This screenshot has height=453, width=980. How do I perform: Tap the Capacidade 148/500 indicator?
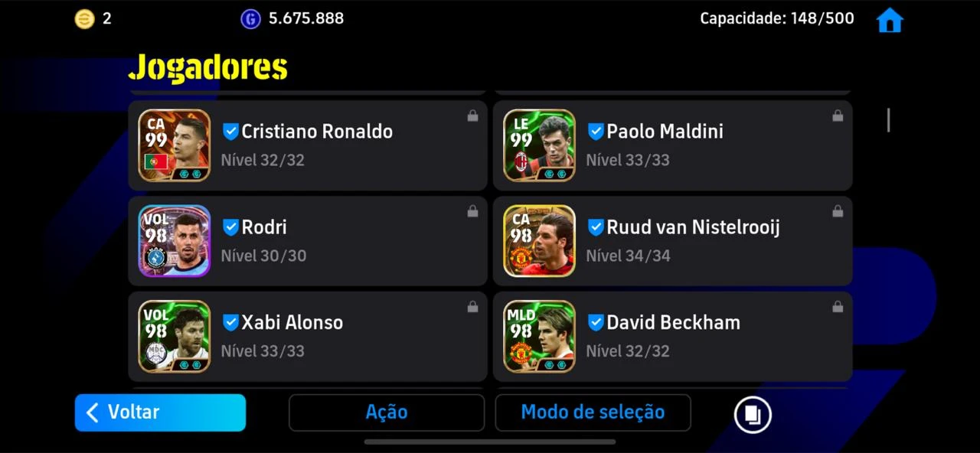pyautogui.click(x=777, y=18)
